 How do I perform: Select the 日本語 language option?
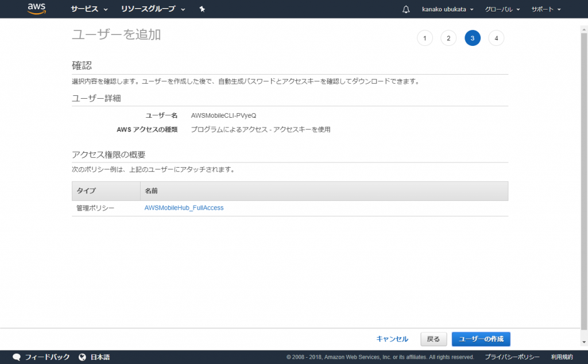(100, 357)
